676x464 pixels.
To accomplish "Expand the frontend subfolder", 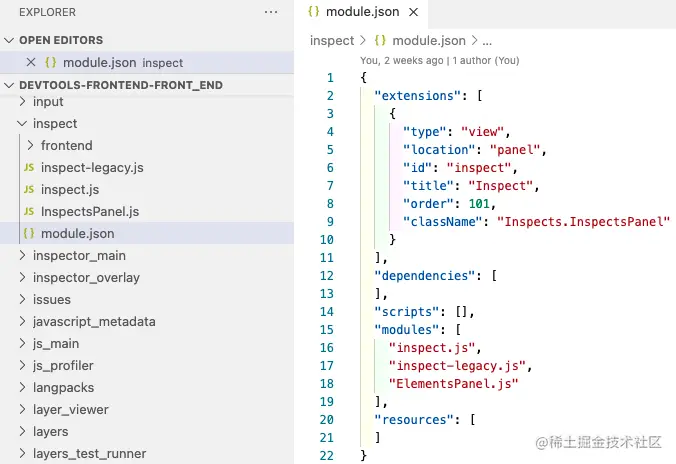I will click(x=30, y=145).
